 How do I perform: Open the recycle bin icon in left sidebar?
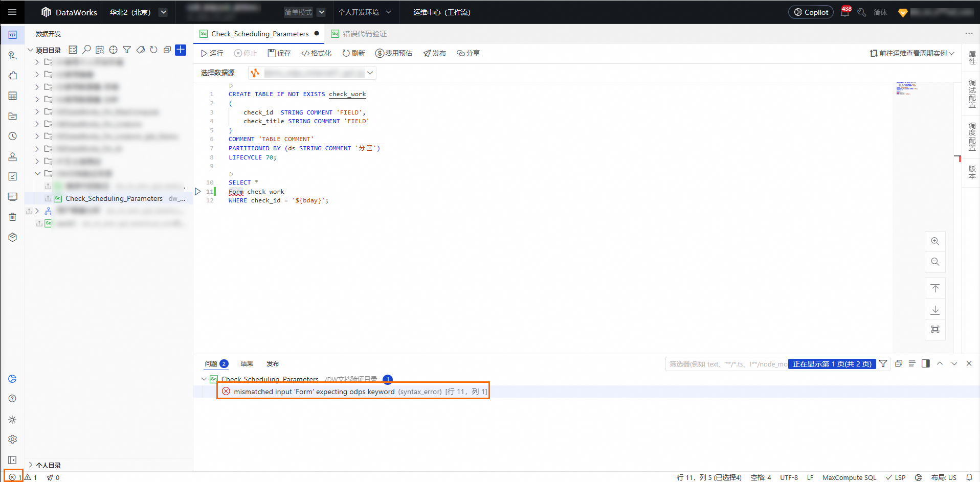tap(13, 217)
